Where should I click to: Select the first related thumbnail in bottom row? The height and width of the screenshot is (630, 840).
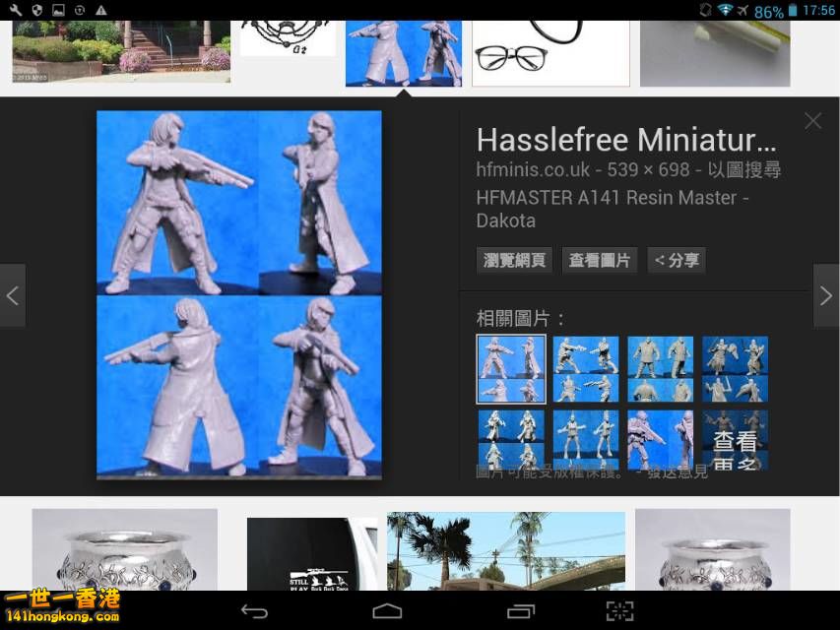pyautogui.click(x=511, y=440)
